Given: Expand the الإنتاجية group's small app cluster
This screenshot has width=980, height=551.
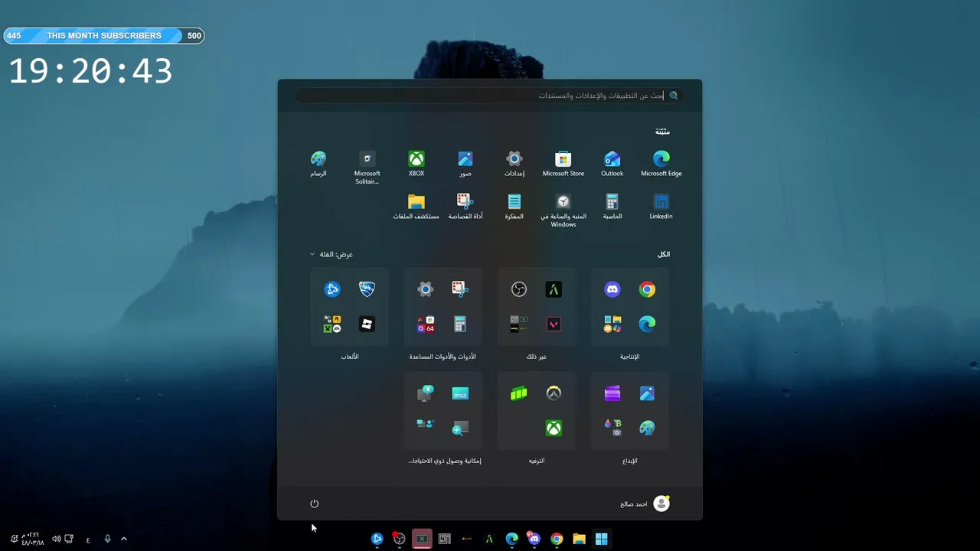Looking at the screenshot, I should (x=612, y=324).
